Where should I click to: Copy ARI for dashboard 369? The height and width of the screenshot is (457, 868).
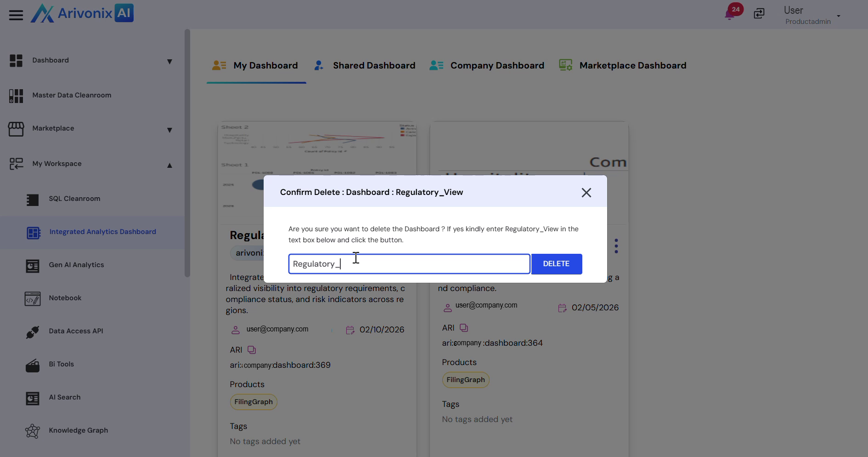pyautogui.click(x=252, y=350)
